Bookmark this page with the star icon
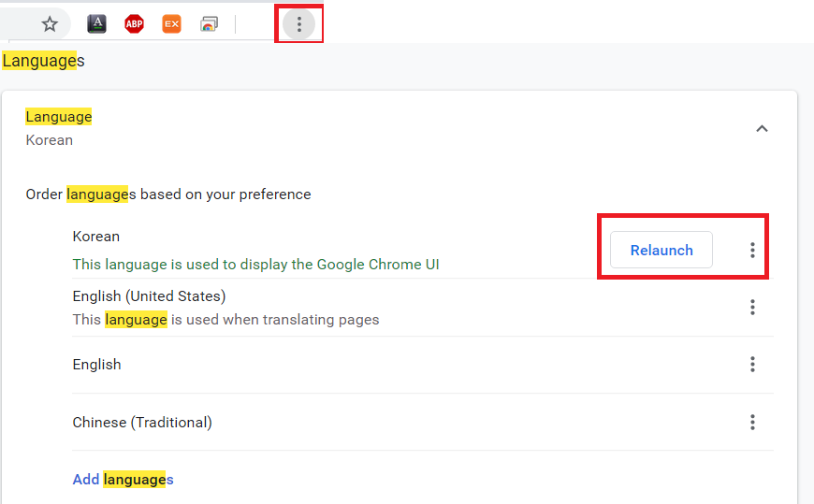The width and height of the screenshot is (814, 504). (50, 24)
